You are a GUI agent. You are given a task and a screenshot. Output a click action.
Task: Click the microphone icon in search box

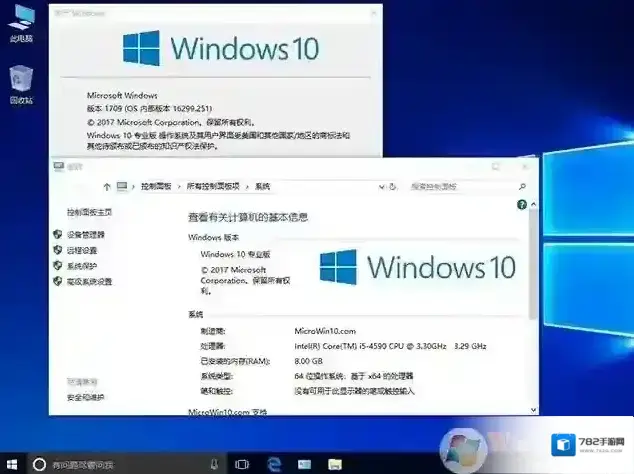click(215, 464)
